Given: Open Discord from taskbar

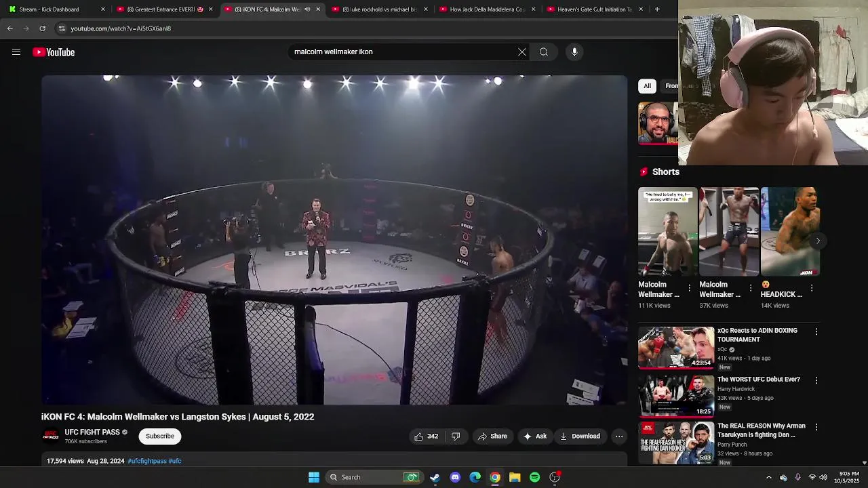Looking at the screenshot, I should [x=455, y=477].
